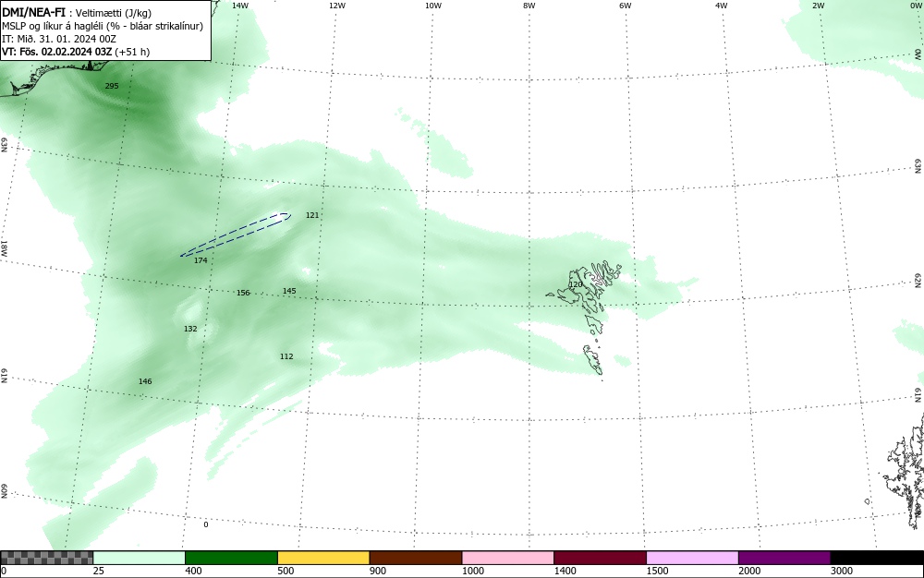Click the purple 2000 legend swatch

click(784, 558)
